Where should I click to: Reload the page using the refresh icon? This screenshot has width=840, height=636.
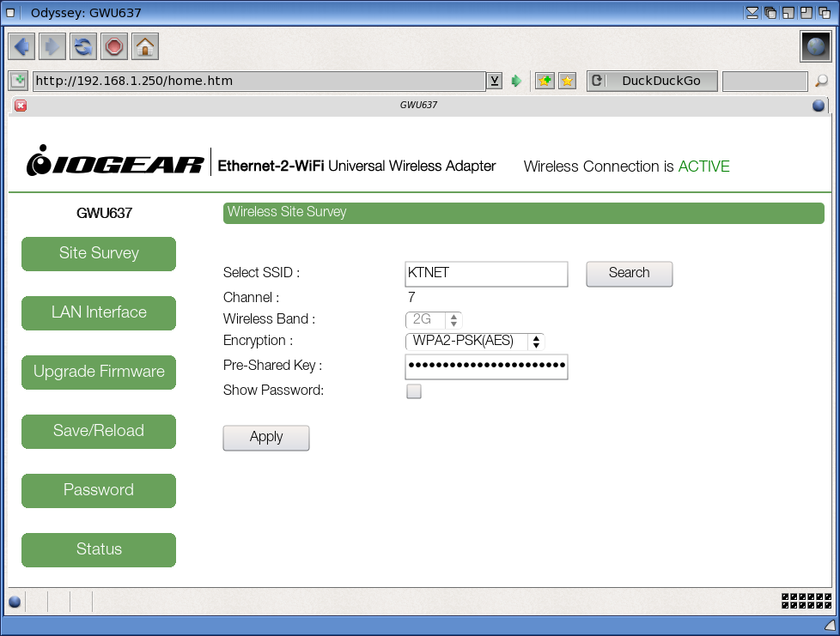(x=83, y=47)
